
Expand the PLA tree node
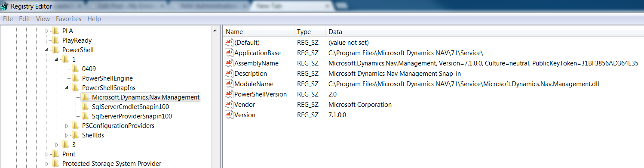[47, 31]
